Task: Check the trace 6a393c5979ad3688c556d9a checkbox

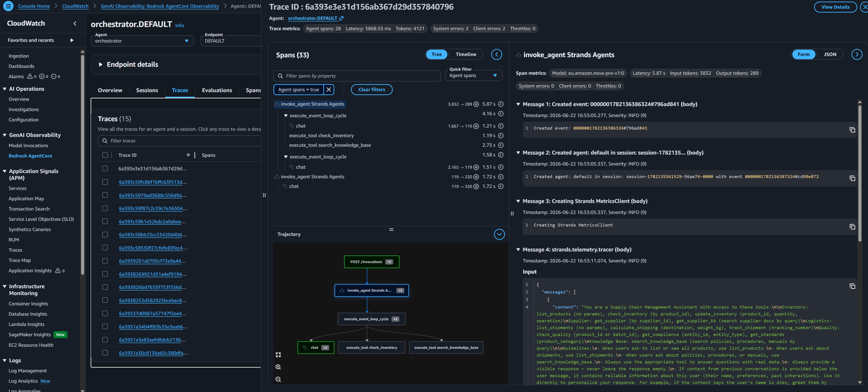Action: point(105,195)
